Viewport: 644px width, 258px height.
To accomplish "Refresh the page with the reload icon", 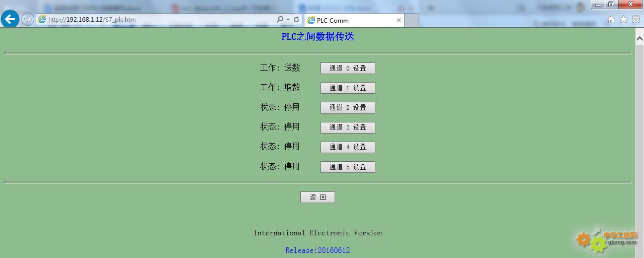I will [x=296, y=20].
